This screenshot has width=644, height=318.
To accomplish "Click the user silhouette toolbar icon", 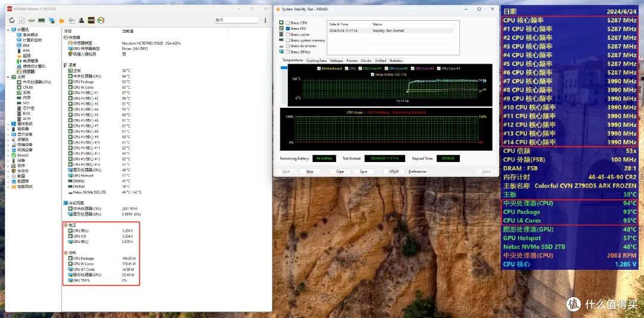I will (81, 20).
